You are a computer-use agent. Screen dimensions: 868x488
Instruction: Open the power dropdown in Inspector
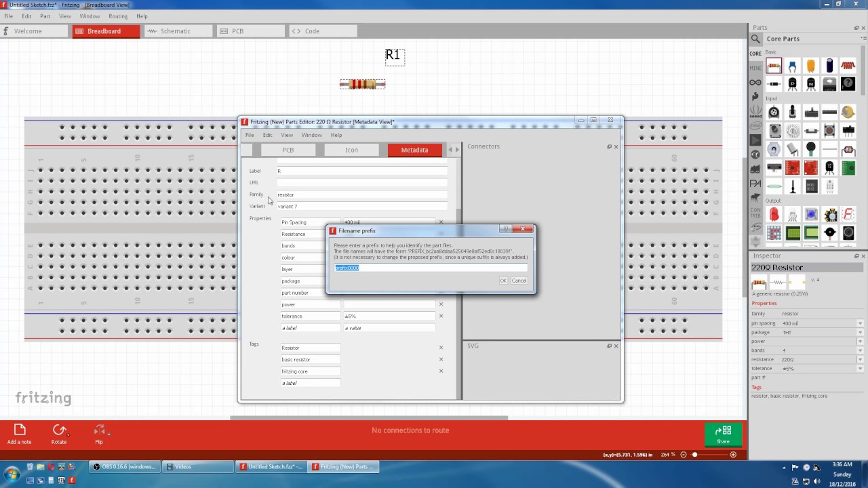click(860, 342)
